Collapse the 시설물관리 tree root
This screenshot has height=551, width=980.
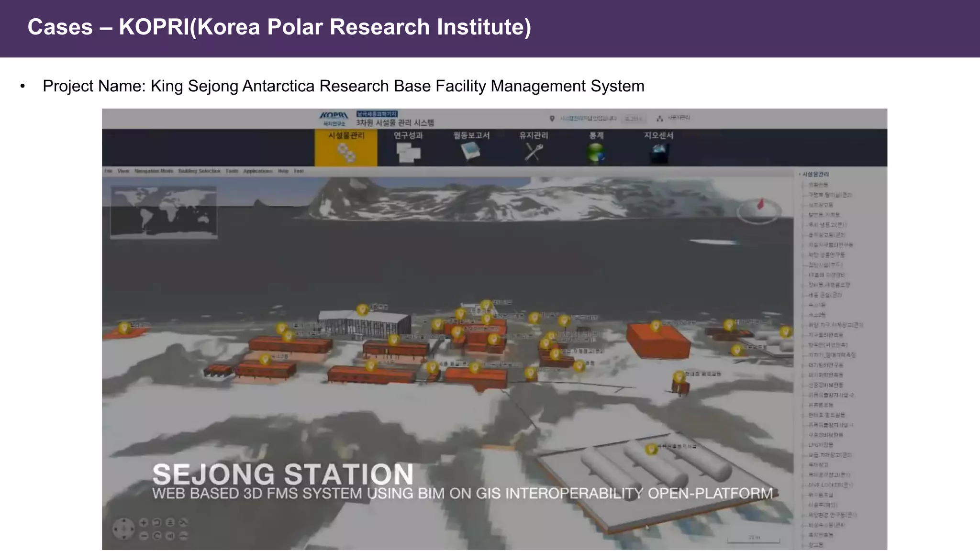tap(800, 174)
